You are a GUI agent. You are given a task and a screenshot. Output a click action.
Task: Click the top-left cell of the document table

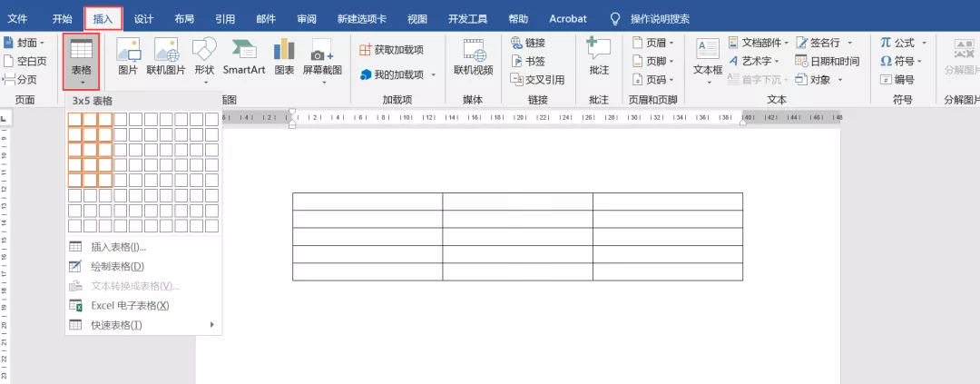pyautogui.click(x=367, y=202)
